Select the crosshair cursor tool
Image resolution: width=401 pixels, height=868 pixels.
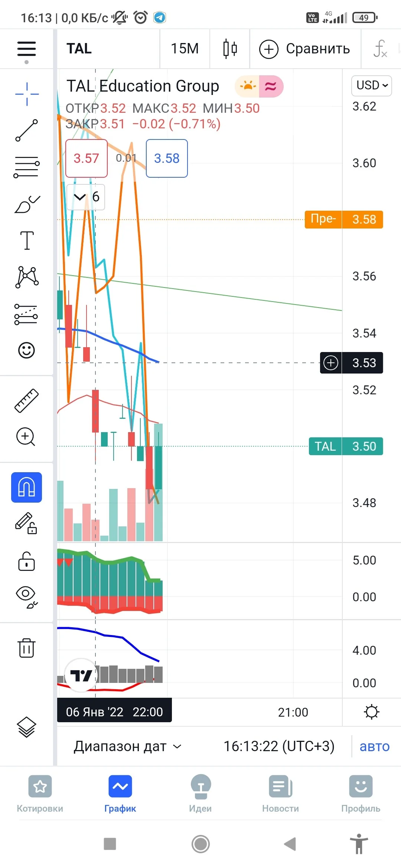pyautogui.click(x=27, y=94)
